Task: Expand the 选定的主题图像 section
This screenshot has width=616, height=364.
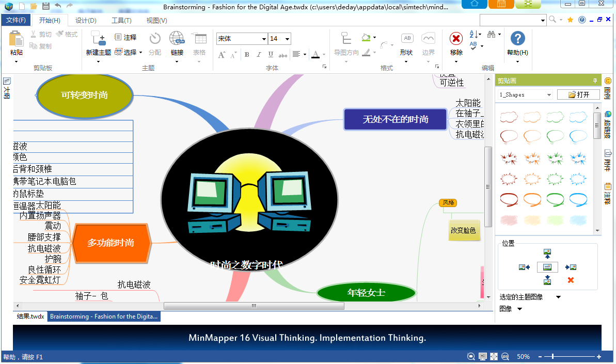Action: click(557, 296)
